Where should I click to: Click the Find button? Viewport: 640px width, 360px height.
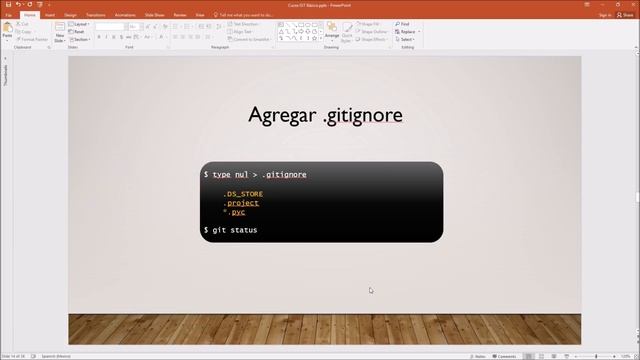402,24
